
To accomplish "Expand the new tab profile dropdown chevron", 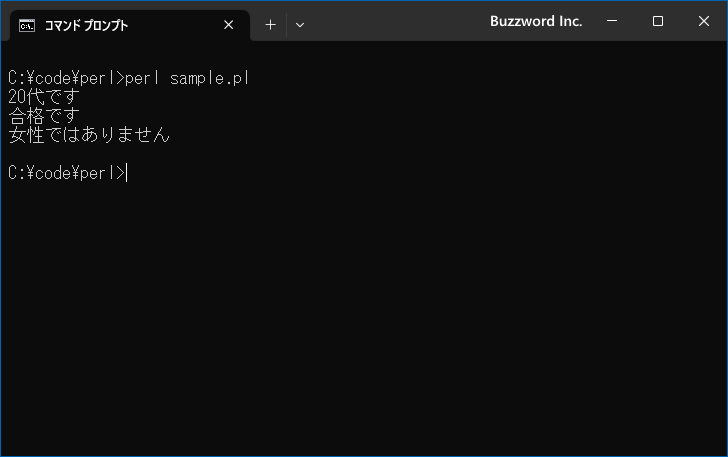I will pos(300,25).
